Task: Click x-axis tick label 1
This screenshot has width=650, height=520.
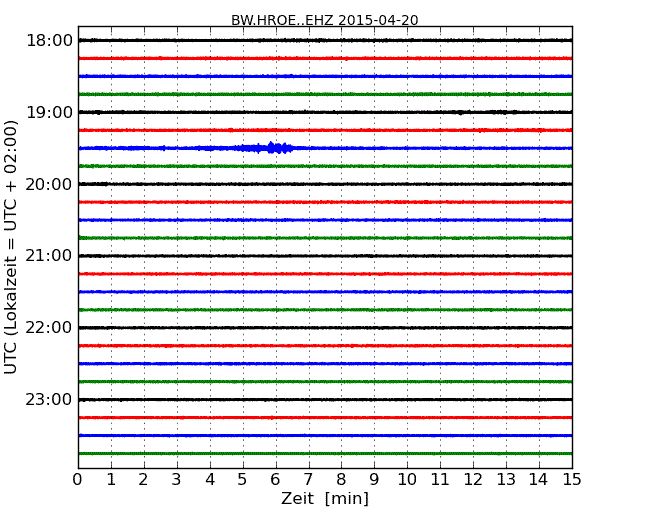Action: tap(111, 480)
